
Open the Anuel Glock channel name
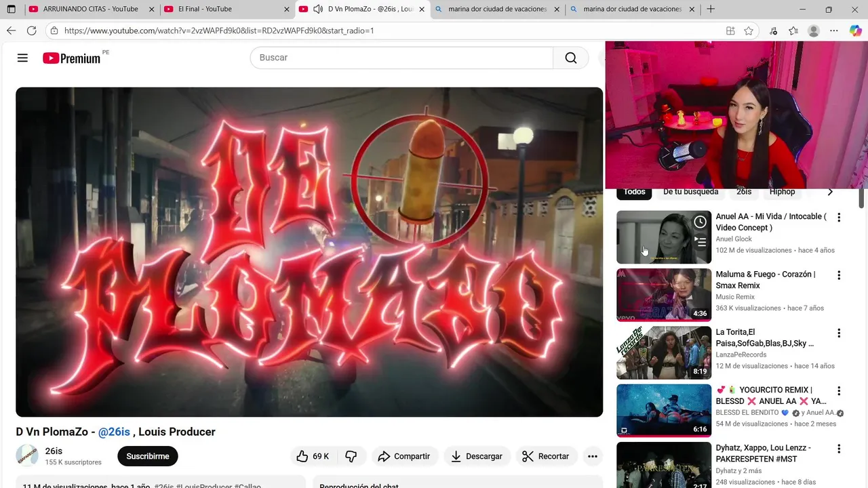coord(734,239)
